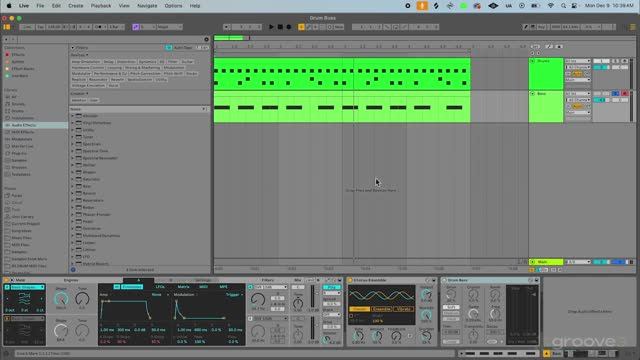Screen dimensions: 640x360
Task: Open the Matrix tab in Meld
Action: click(x=183, y=287)
